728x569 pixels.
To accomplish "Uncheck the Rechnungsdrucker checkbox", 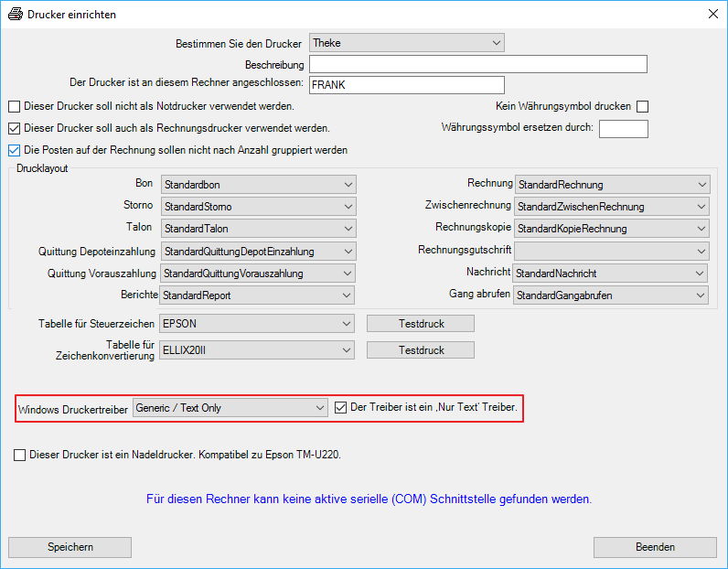I will coord(14,128).
